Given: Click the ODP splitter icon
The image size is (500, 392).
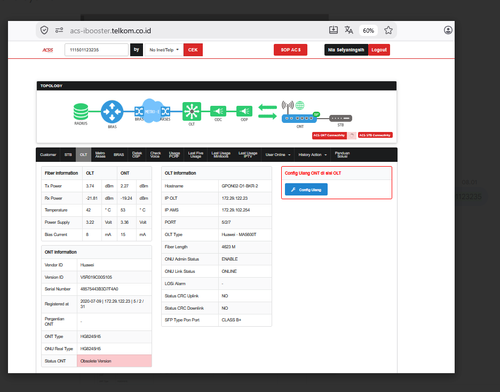Looking at the screenshot, I should [244, 111].
